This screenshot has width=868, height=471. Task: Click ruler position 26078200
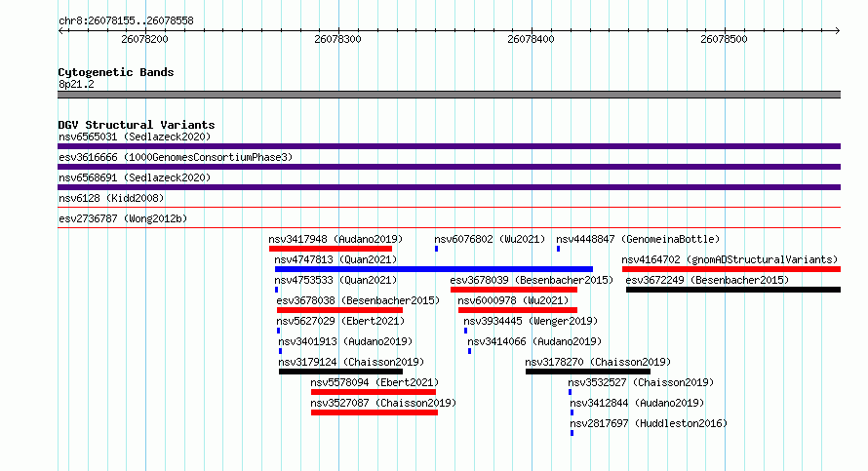coord(144,39)
